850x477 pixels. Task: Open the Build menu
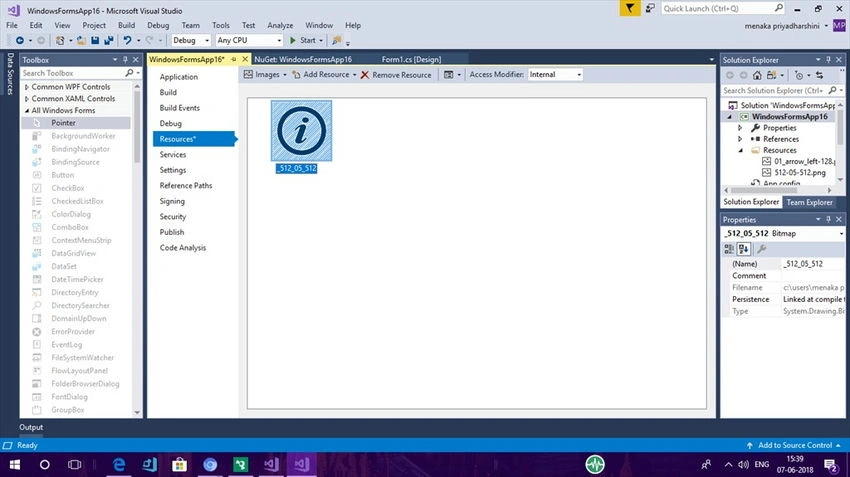(x=126, y=25)
